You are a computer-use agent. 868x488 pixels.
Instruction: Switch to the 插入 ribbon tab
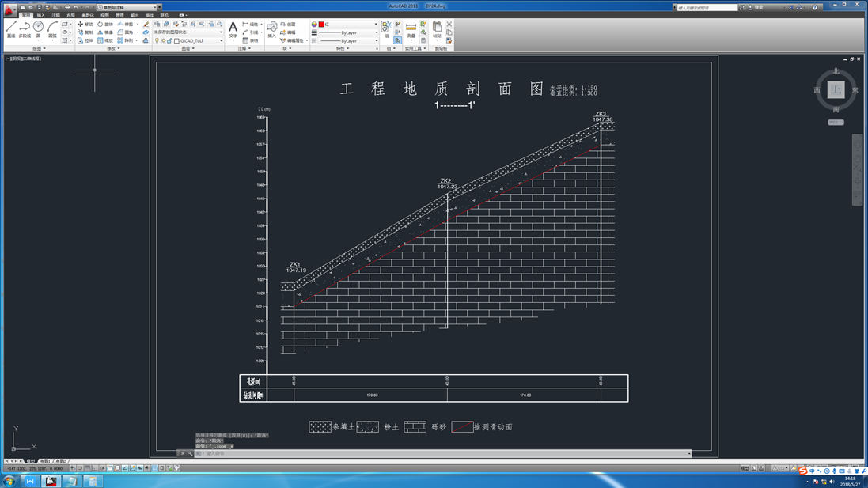(41, 15)
